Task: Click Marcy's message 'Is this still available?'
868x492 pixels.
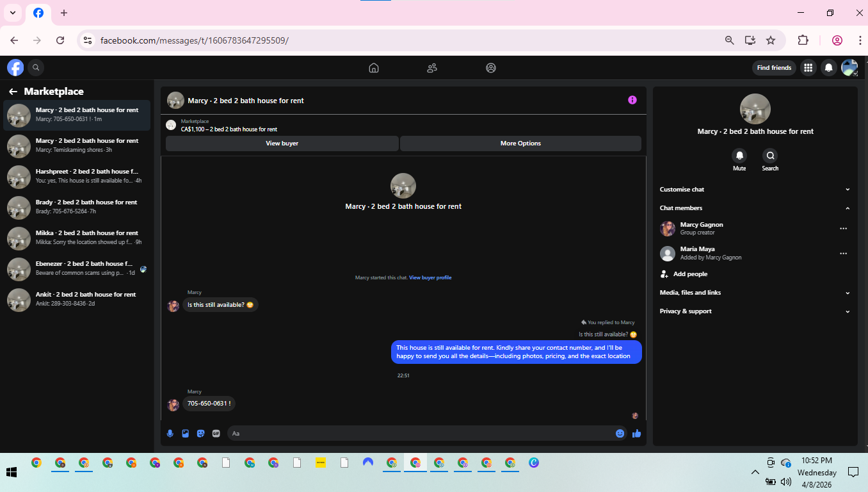Action: (x=221, y=305)
